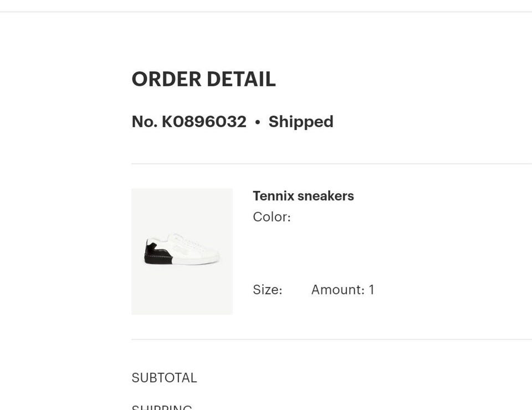
Task: Select the order number K0896032
Action: click(x=203, y=122)
